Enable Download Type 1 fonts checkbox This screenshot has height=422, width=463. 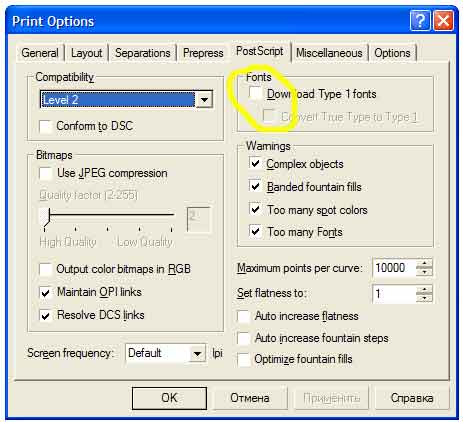pos(255,93)
